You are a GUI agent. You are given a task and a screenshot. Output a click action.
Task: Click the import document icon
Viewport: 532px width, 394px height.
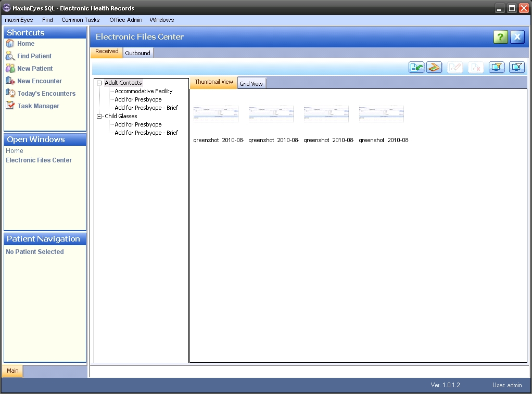416,67
